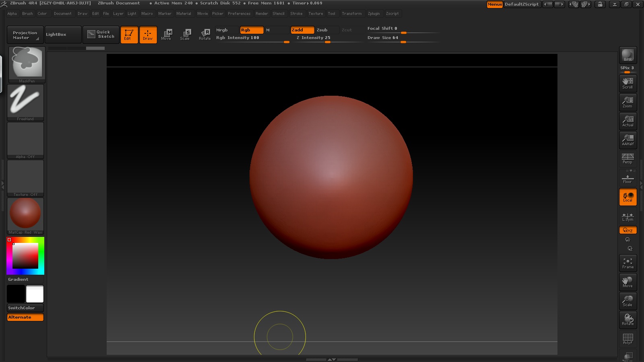This screenshot has height=362, width=644.
Task: Click the Scroll document icon
Action: 628,83
